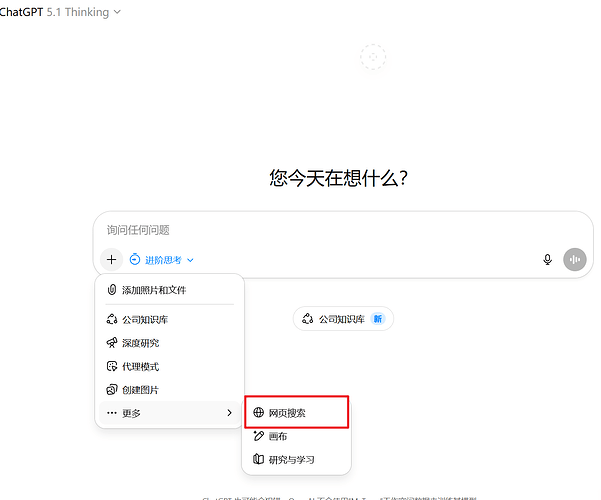Select 画布 canvas option
The height and width of the screenshot is (500, 601).
296,436
